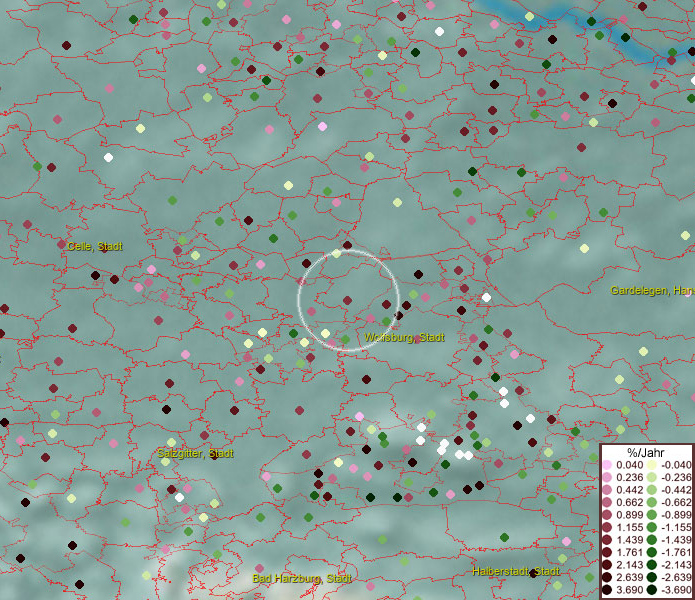Click the 'Salzgitter, Stadt' map label

195,453
